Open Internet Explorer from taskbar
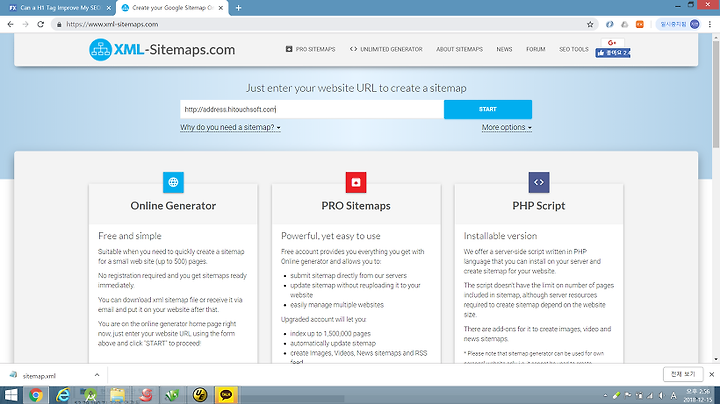 tap(62, 395)
